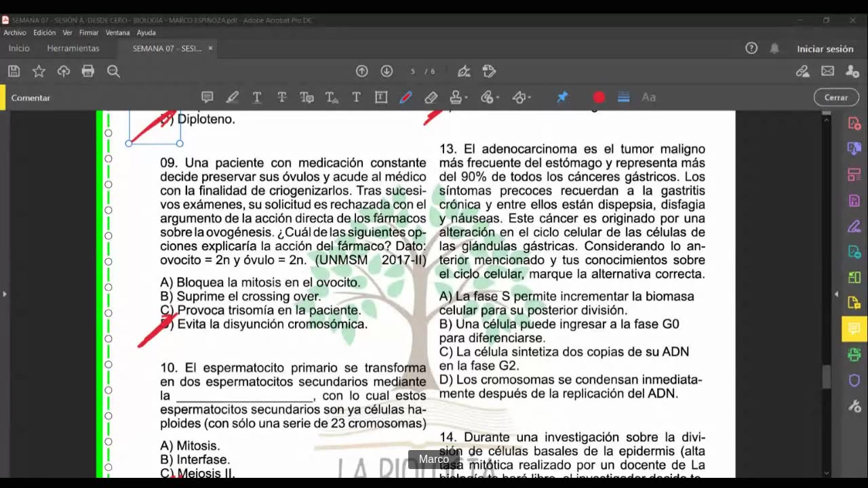Open the line thickness control

[624, 98]
